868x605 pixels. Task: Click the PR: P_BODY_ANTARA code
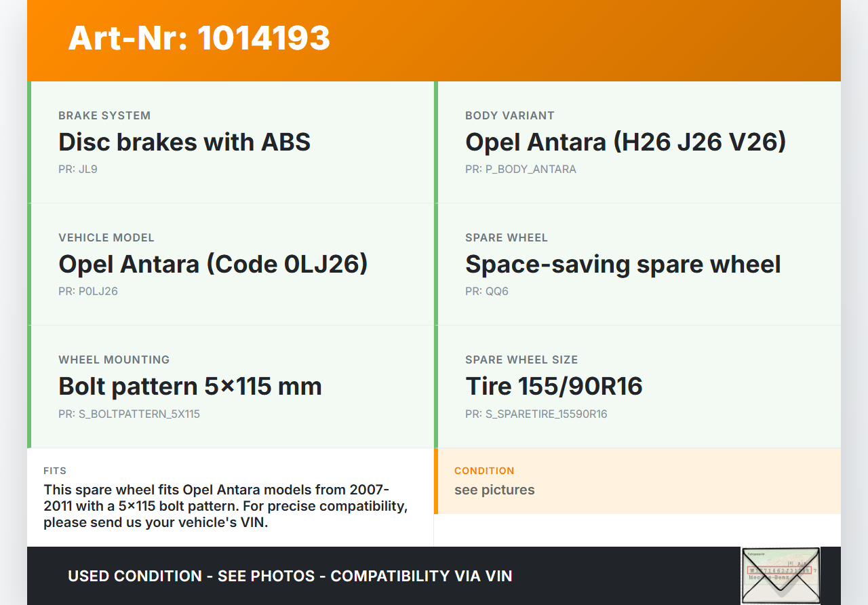[x=520, y=170]
